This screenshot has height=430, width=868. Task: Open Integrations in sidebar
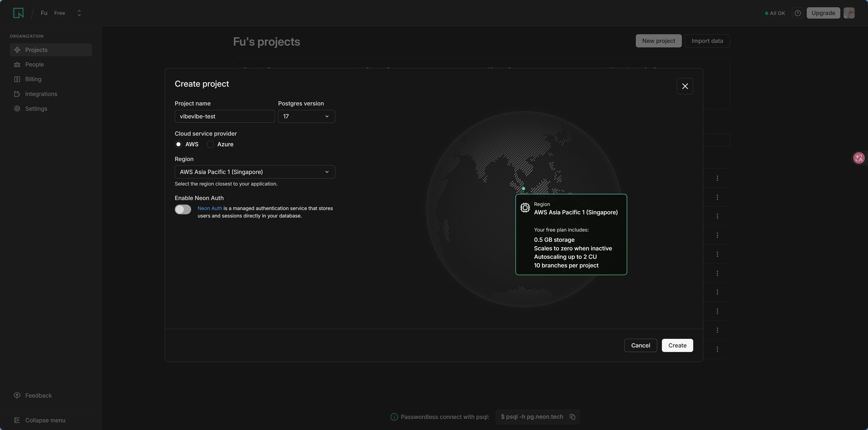coord(41,94)
